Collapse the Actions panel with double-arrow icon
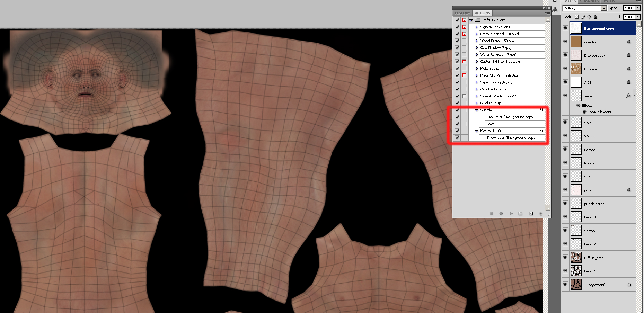Screen dimensions: 644x313 point(544,8)
